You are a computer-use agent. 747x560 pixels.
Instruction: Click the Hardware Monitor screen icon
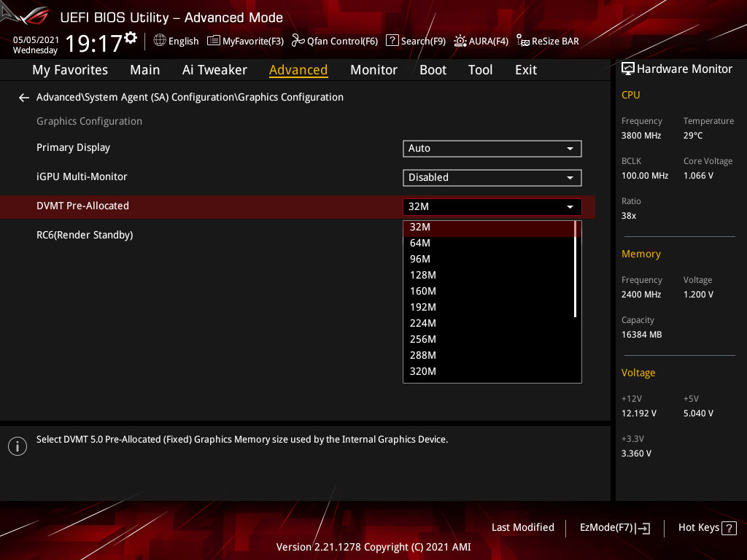point(628,69)
